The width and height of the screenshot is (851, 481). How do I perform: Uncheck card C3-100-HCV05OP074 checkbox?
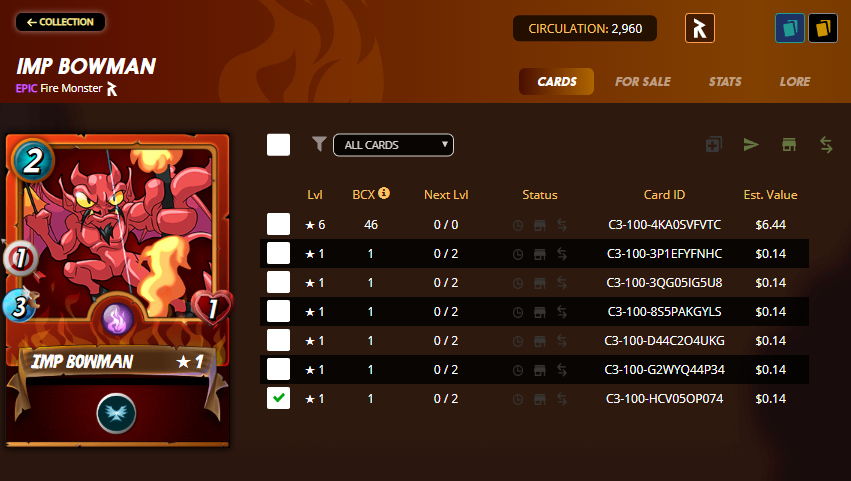click(278, 398)
